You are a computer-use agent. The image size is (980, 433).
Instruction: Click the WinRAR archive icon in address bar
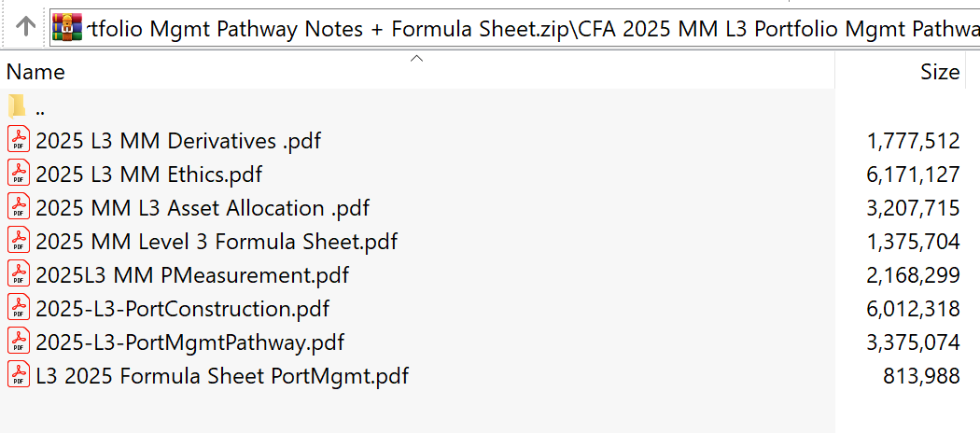67,26
